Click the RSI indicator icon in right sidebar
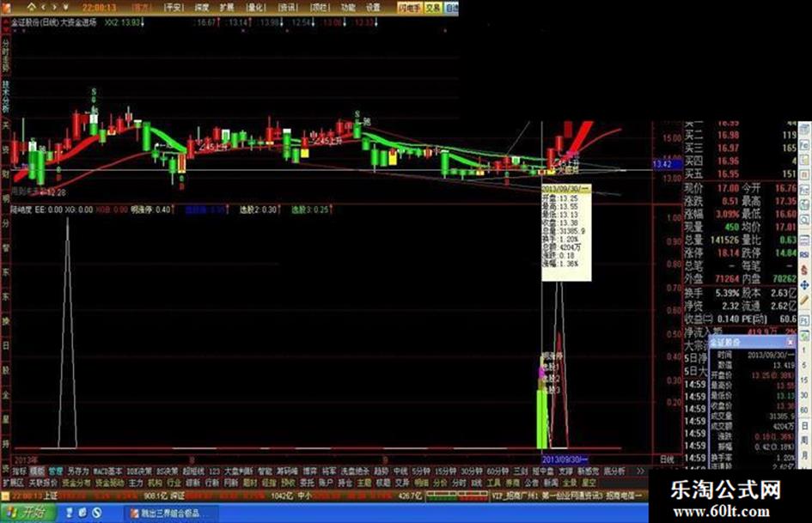This screenshot has height=523, width=812. pyautogui.click(x=804, y=255)
